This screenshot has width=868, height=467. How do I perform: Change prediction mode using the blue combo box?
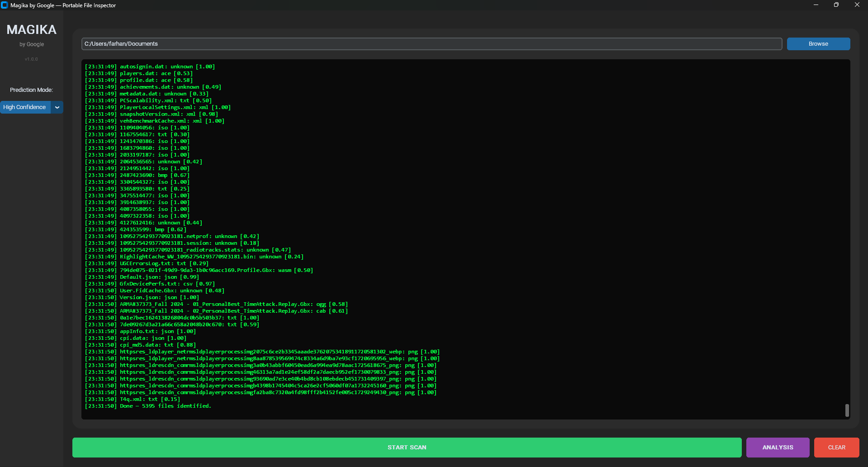[x=32, y=107]
